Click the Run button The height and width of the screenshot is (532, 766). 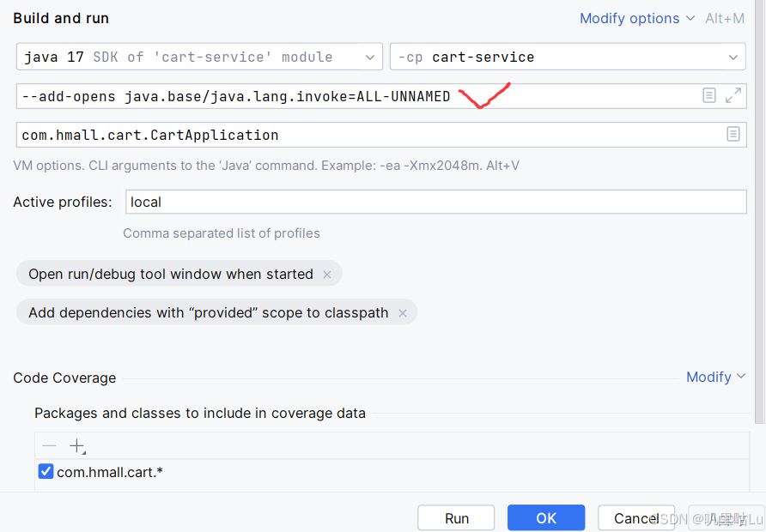456,517
